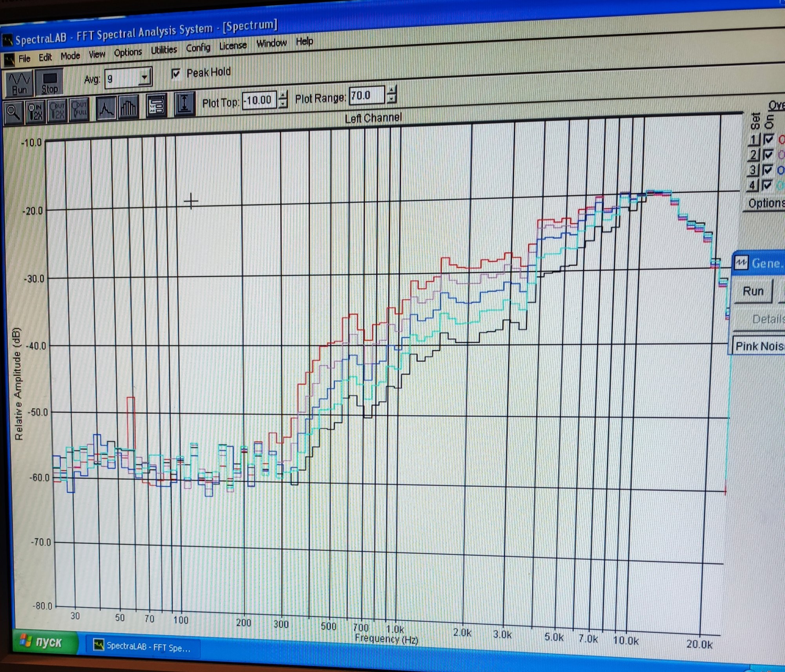Click the "-40.0" amplitude axis tick label
785x672 pixels.
point(35,346)
